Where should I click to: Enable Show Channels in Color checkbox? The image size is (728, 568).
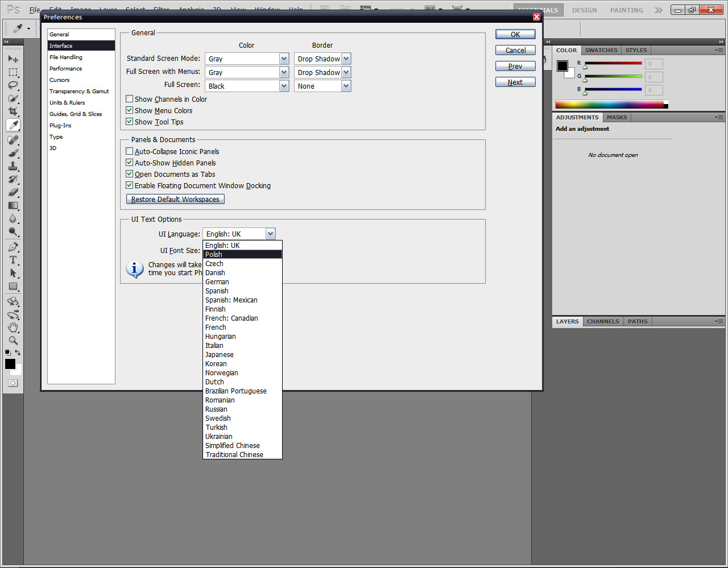(130, 99)
